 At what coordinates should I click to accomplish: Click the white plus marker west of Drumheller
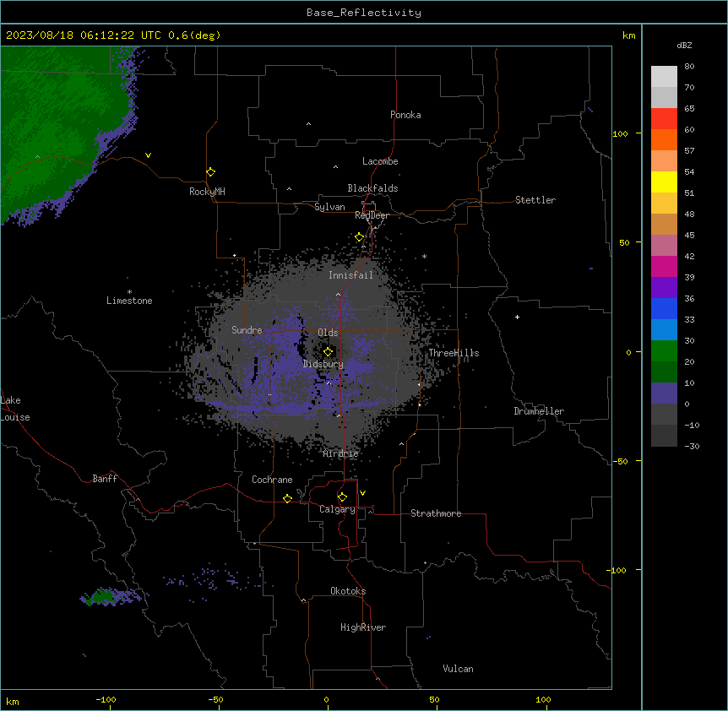click(517, 317)
